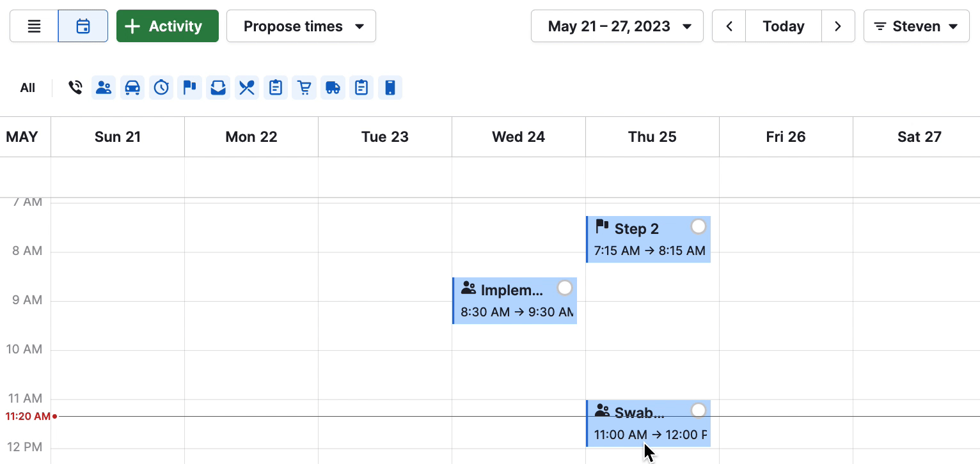Filter activities by the delivery truck icon
Screen dimensions: 980x464
point(333,88)
